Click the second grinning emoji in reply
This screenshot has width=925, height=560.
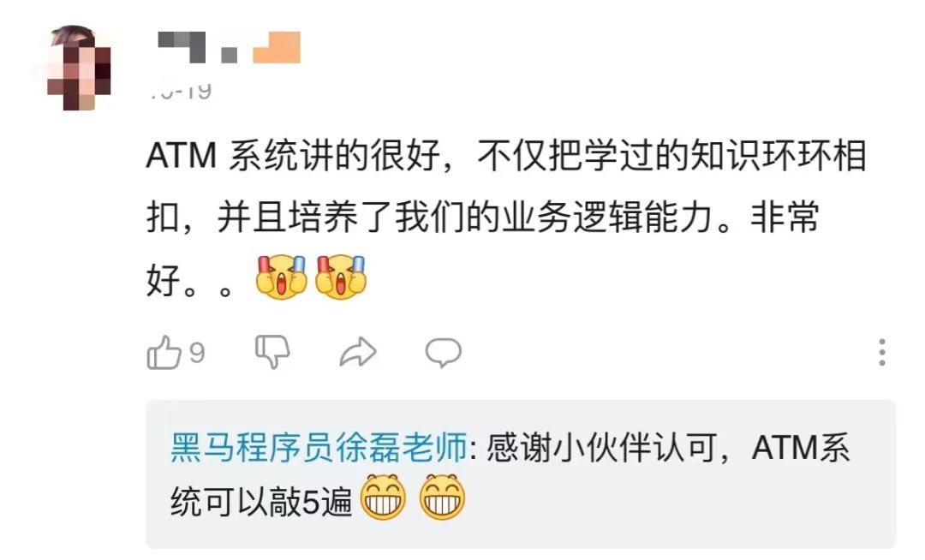[x=443, y=497]
